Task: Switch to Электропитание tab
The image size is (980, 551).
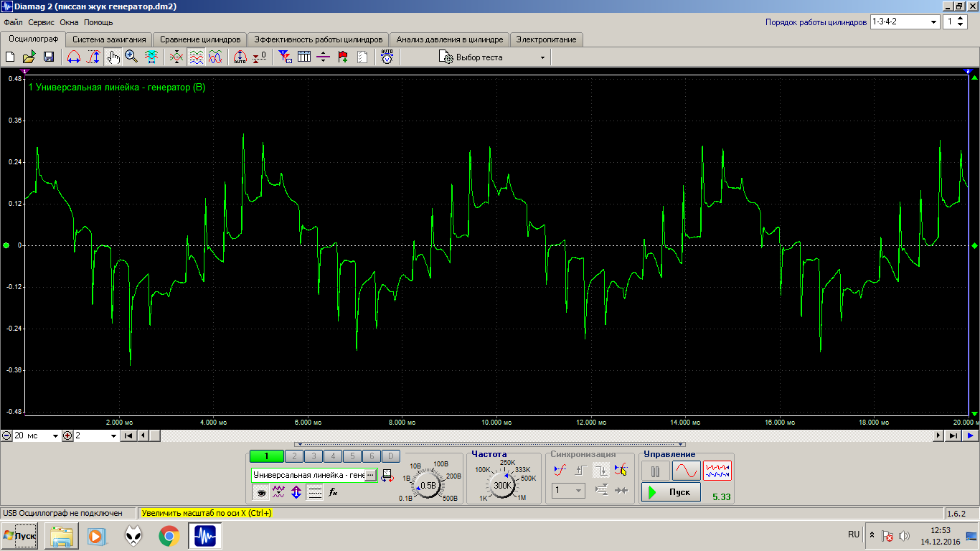Action: pos(546,39)
